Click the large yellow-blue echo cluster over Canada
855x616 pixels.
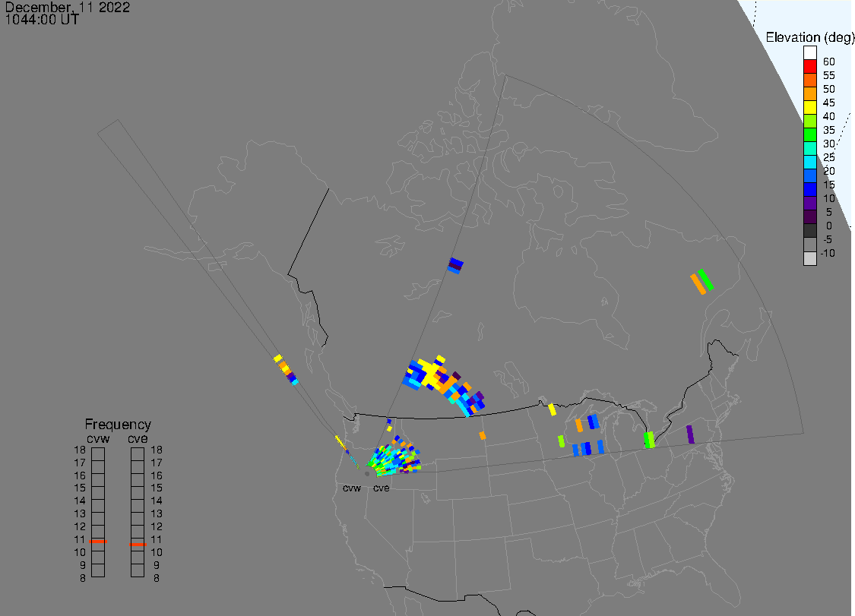(443, 385)
